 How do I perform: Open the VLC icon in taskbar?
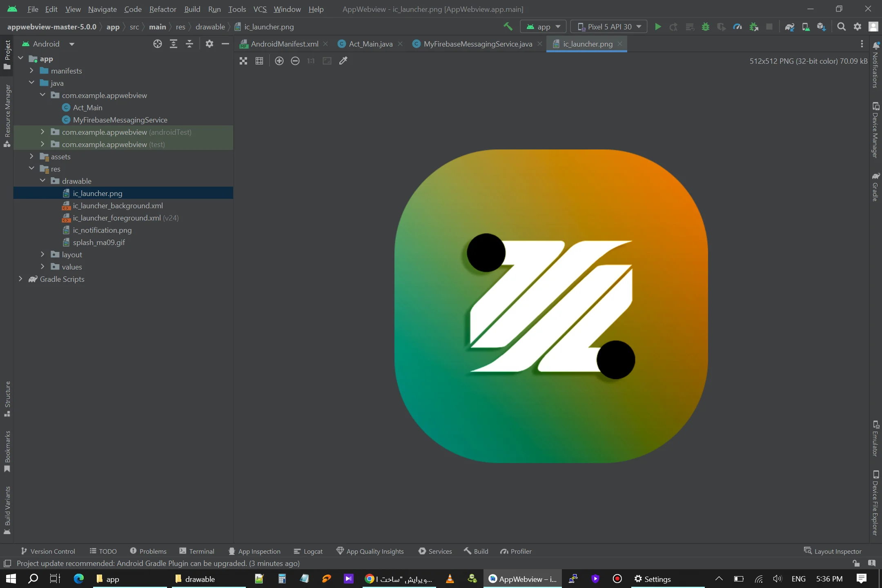450,579
